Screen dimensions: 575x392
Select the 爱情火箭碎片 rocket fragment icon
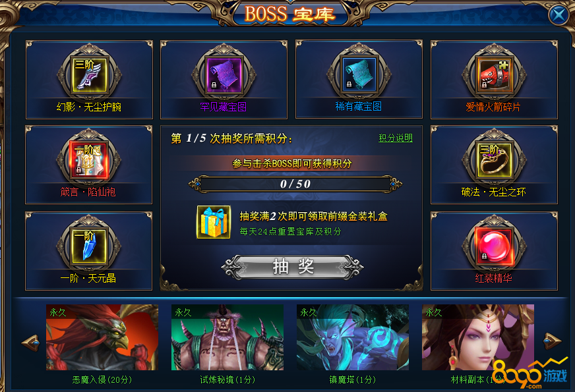(x=494, y=74)
